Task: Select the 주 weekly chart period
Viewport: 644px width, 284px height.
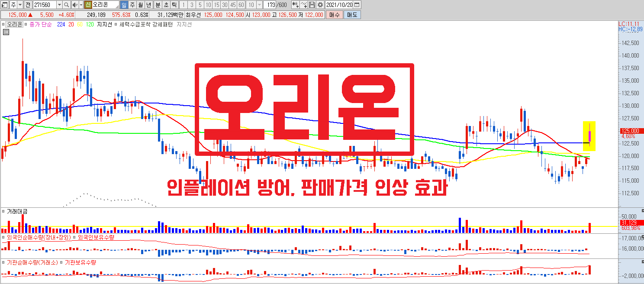Action: tap(132, 5)
